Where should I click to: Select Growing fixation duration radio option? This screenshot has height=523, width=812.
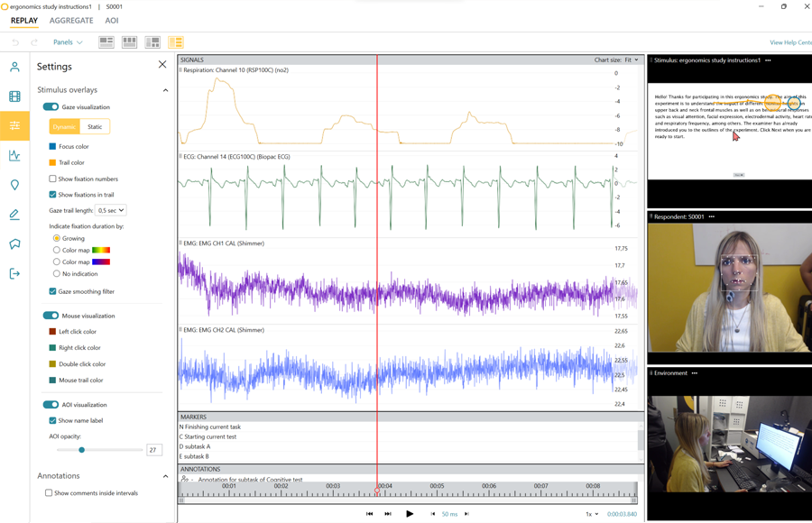(57, 238)
